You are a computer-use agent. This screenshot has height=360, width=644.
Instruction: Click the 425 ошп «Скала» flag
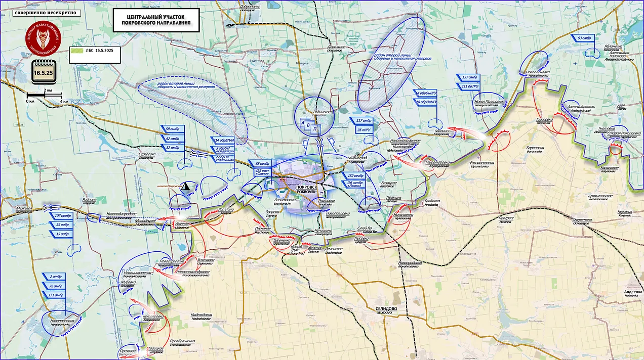pyautogui.click(x=262, y=172)
